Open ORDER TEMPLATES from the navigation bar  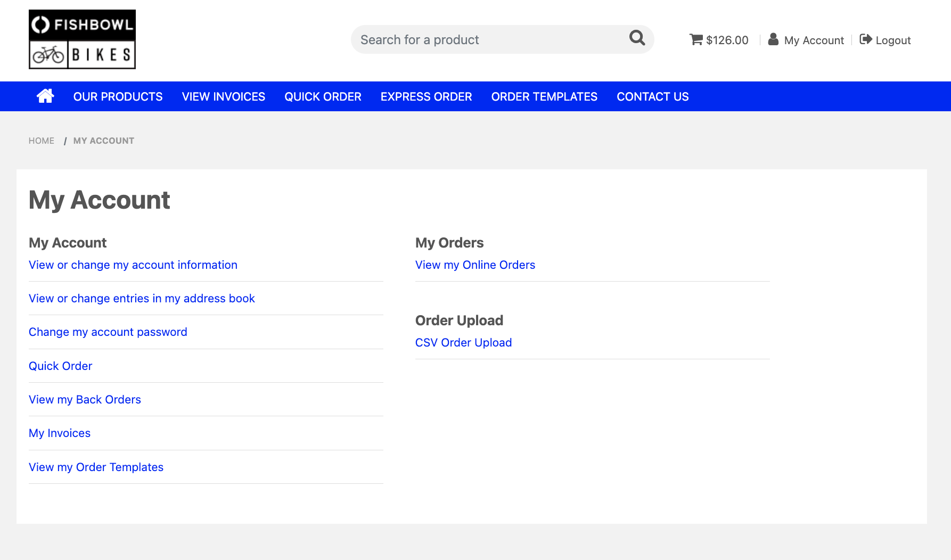point(544,96)
